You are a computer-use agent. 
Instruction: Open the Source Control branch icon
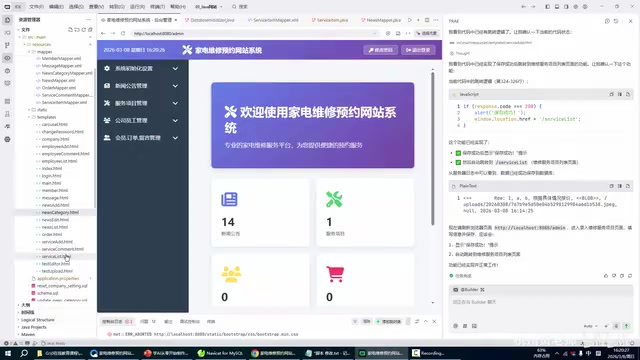[x=7, y=45]
